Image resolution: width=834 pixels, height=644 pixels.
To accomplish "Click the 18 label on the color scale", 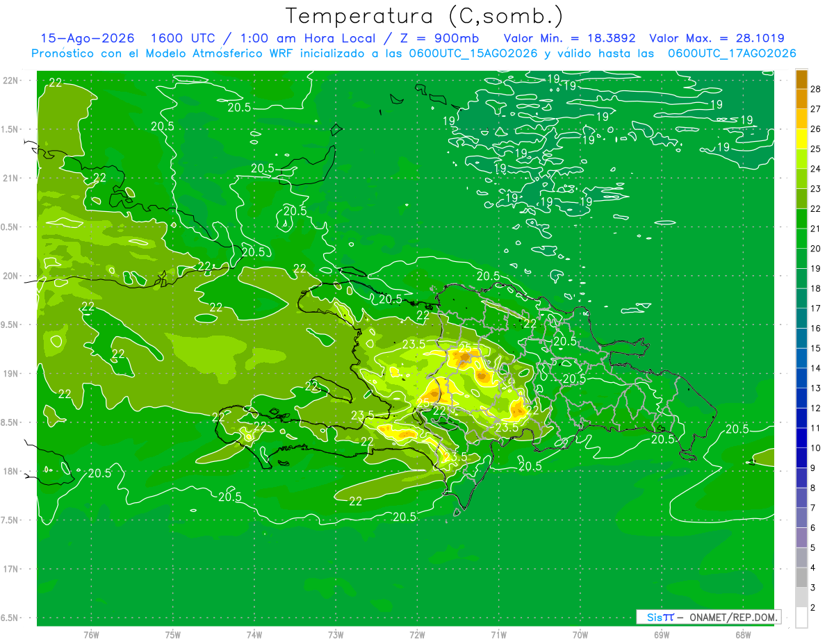I will pyautogui.click(x=817, y=288).
